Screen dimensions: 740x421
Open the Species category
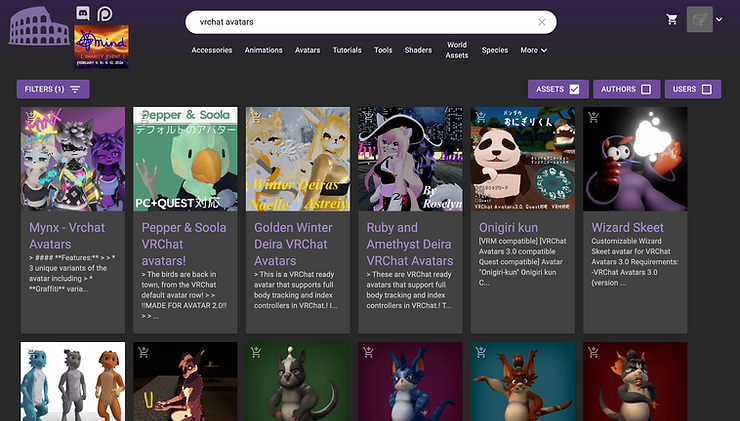[x=495, y=50]
